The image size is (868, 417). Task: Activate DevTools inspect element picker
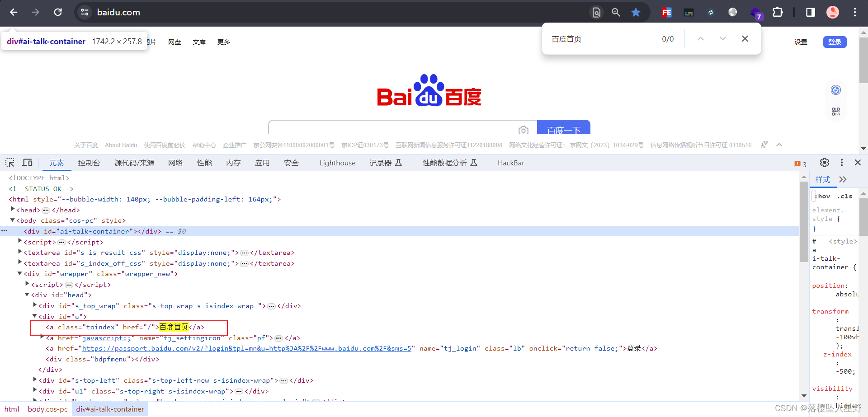10,163
